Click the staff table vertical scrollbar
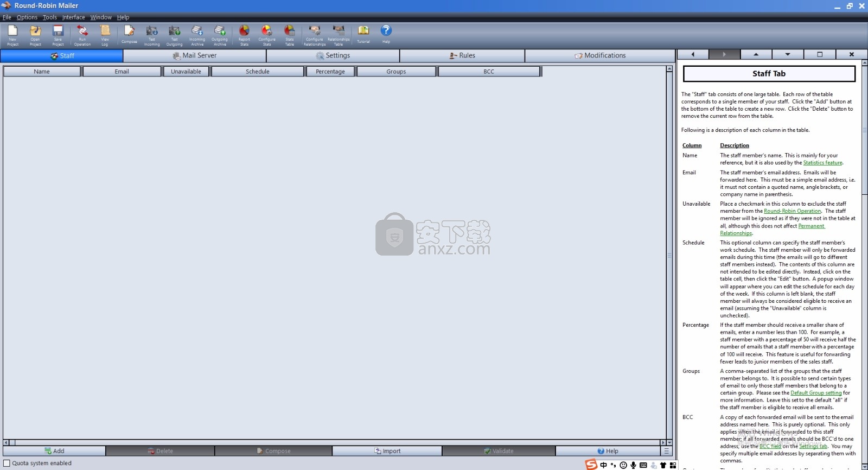This screenshot has width=868, height=470. [x=669, y=255]
